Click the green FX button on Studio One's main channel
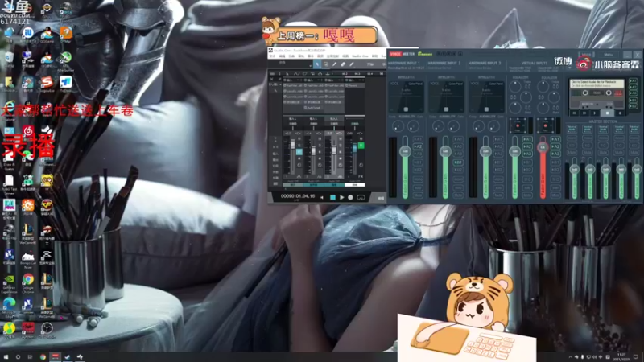 361,146
